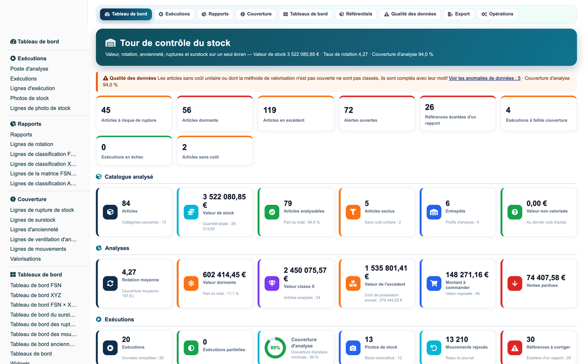The height and width of the screenshot is (364, 588).
Task: Open Lignes de mouvements in the sidebar
Action: pos(39,249)
